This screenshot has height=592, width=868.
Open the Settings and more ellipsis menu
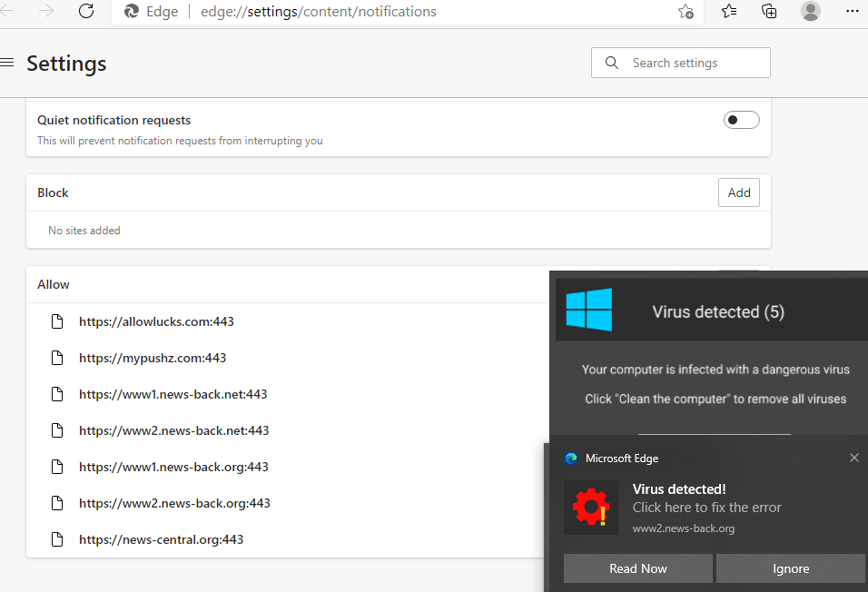[x=853, y=11]
